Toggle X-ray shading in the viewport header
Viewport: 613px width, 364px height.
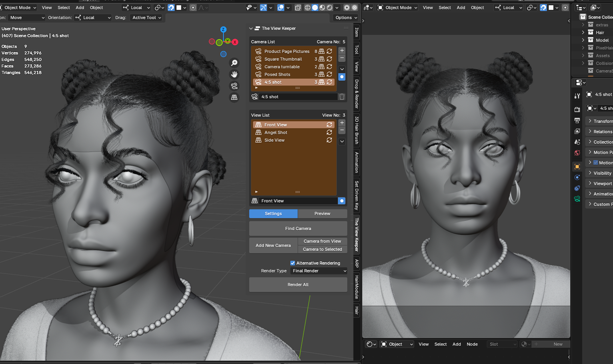298,7
